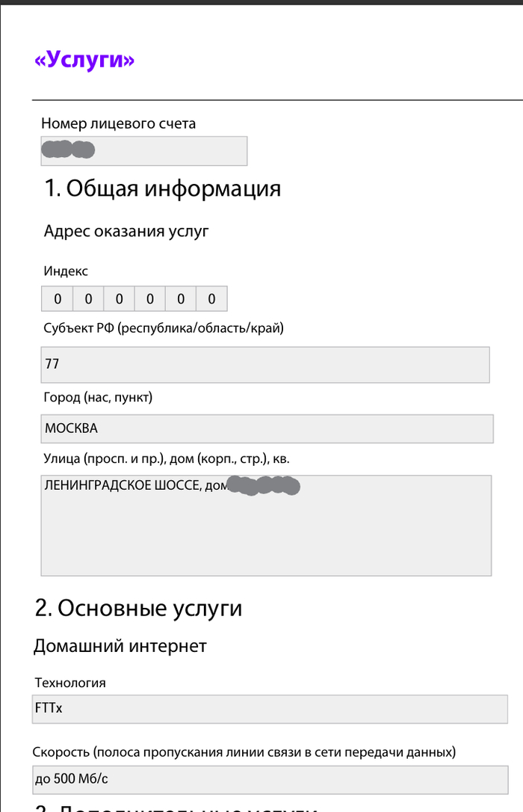Click the street address field with ЛЕНИНГРАДСКОЕ ШОССЕ
523x812 pixels.
coord(266,526)
